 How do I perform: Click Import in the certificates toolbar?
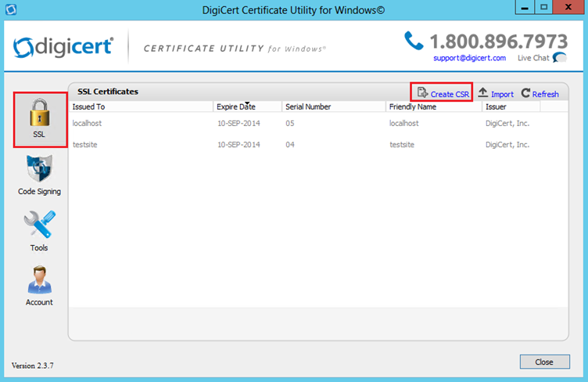tap(496, 93)
